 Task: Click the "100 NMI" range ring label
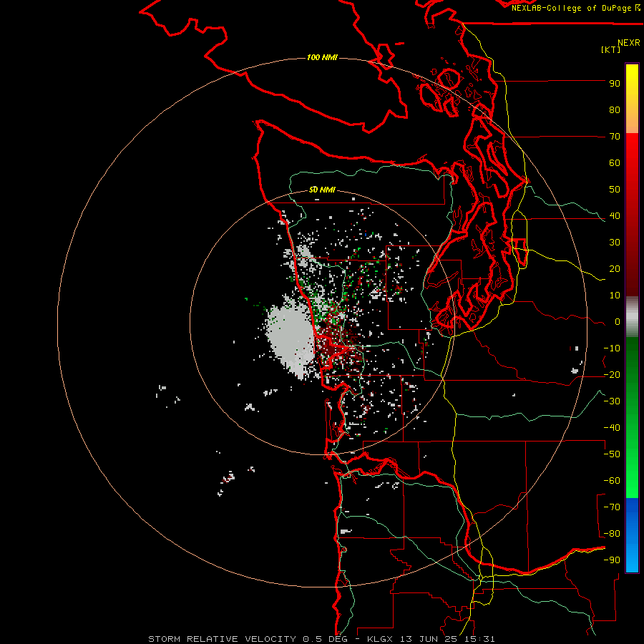322,57
